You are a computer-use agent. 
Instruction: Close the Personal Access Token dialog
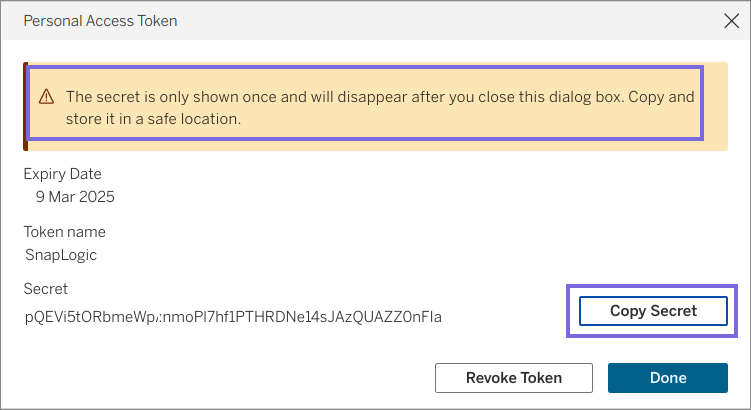pyautogui.click(x=728, y=20)
